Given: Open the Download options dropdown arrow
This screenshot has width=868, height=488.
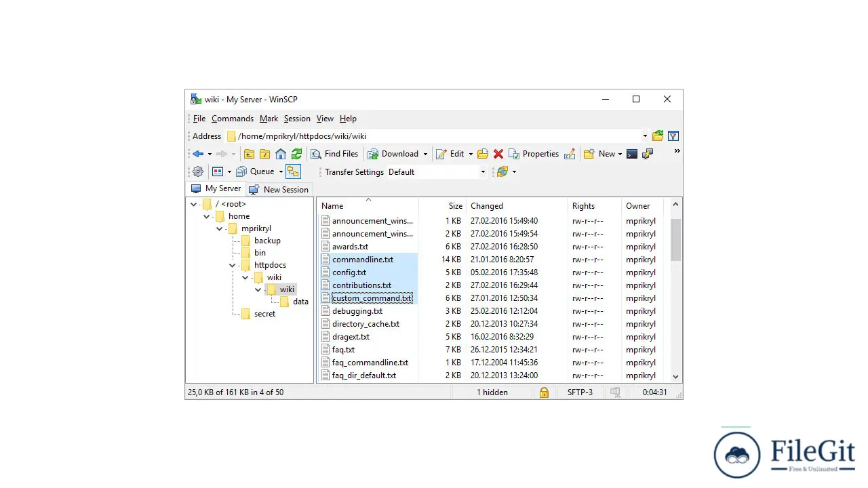Looking at the screenshot, I should 425,155.
